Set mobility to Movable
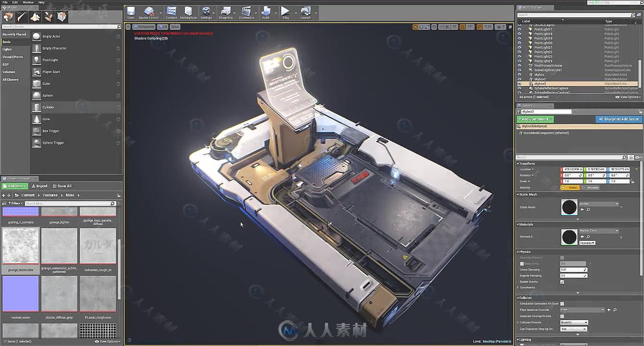 pos(591,187)
